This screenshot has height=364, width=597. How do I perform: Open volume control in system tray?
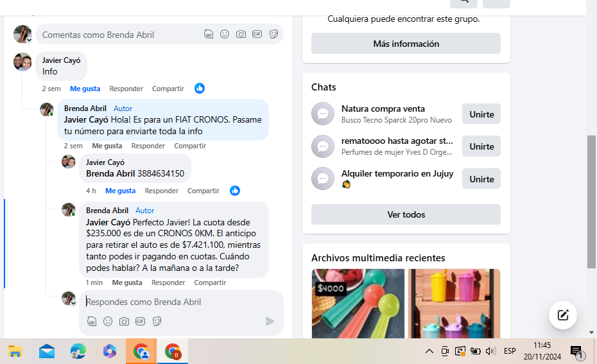[x=491, y=351]
